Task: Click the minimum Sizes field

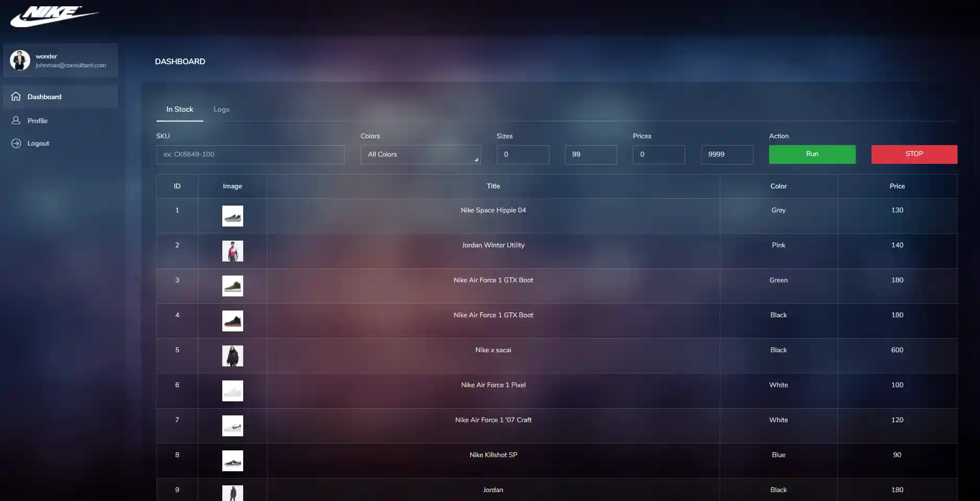Action: click(523, 154)
